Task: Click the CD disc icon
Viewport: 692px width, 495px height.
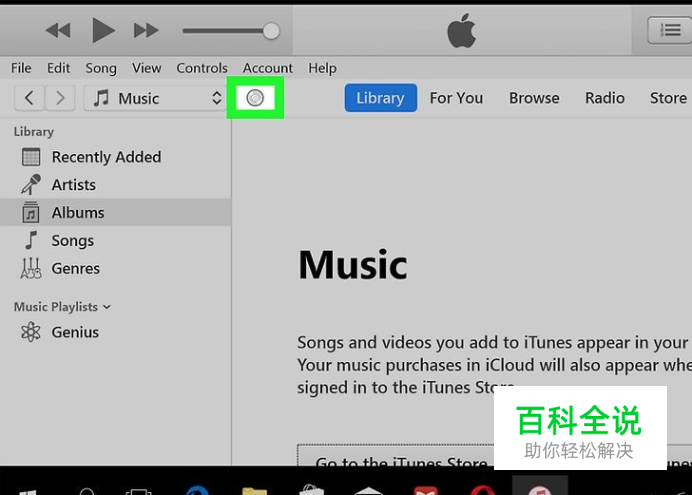Action: [255, 98]
